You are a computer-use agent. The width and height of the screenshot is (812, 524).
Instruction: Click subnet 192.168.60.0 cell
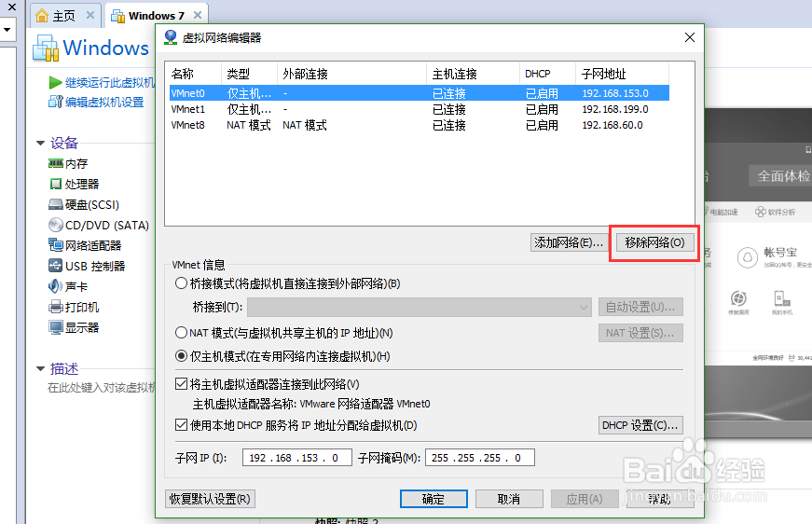612,125
